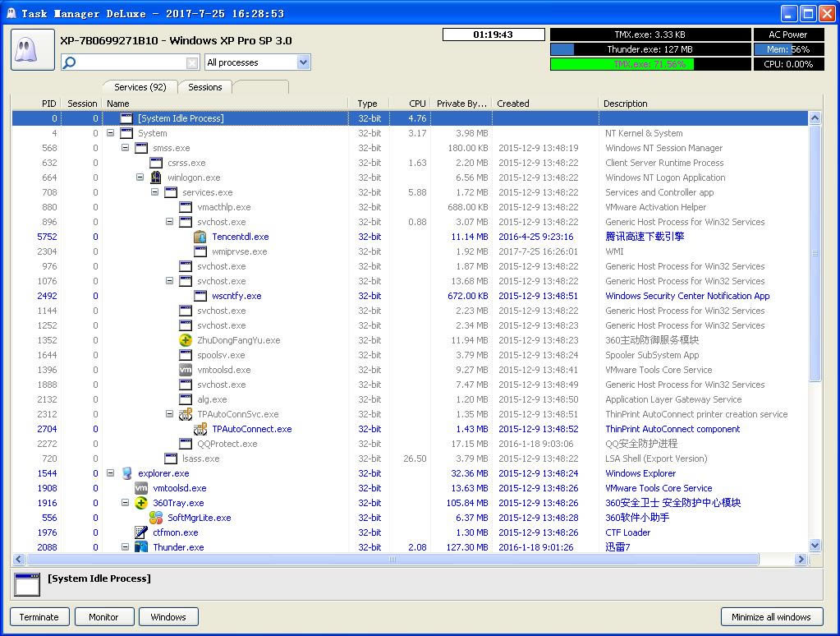840x636 pixels.
Task: Click the AC Power indicator
Action: [x=788, y=35]
